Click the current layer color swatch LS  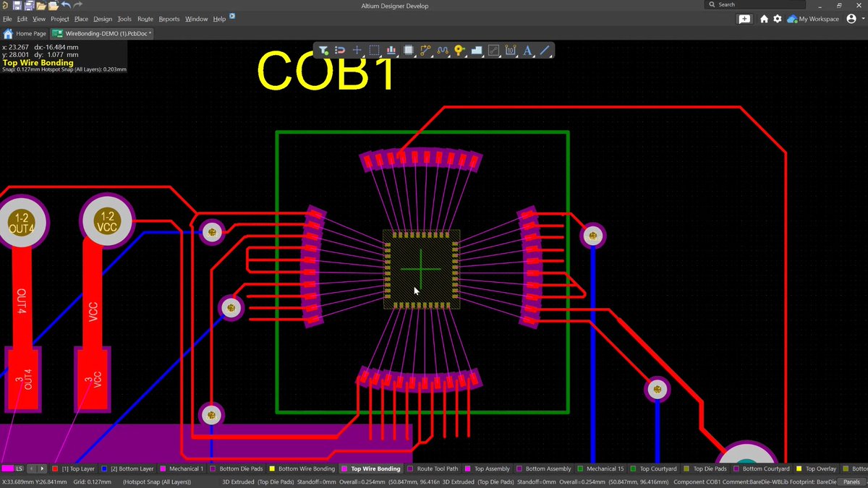click(x=8, y=468)
